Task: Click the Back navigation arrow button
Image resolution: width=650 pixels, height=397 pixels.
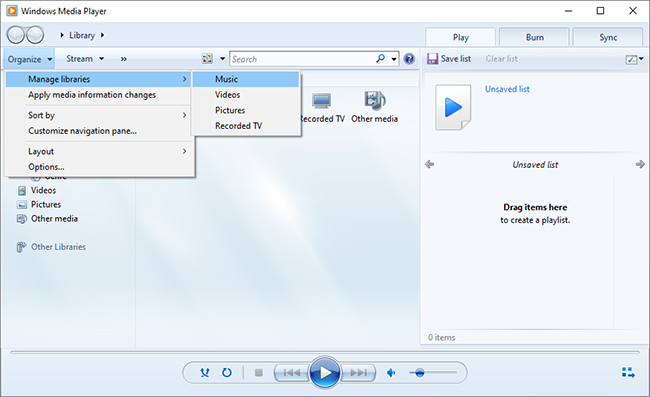Action: tap(16, 35)
